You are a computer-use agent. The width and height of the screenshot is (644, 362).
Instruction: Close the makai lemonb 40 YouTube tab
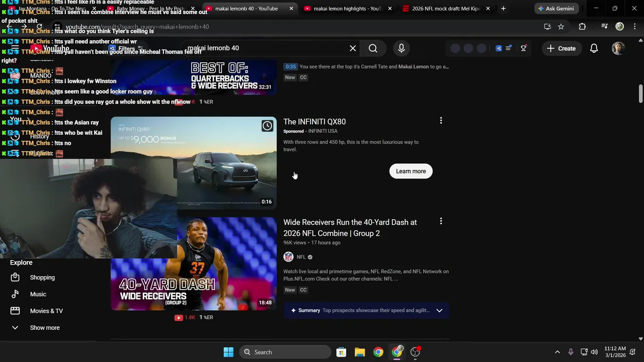[x=291, y=9]
